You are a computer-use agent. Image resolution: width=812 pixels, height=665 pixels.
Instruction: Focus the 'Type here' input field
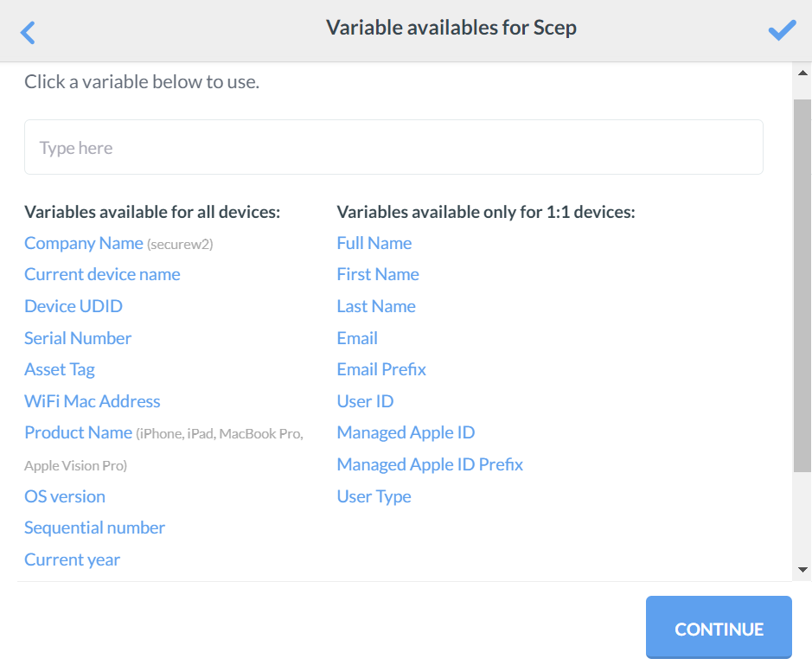pos(393,148)
